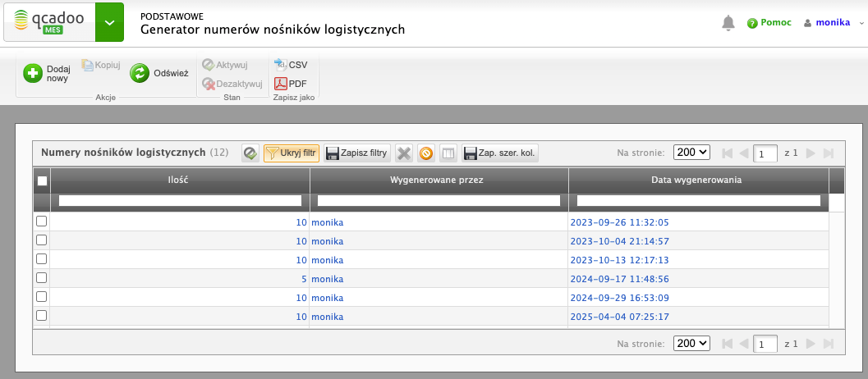This screenshot has width=868, height=379.
Task: Click quantity 10 in the 2025-04-04 row
Action: (301, 317)
